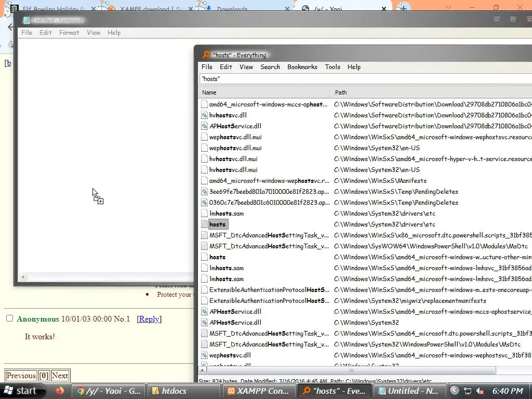Viewport: 532px width, 399px height.
Task: Switch to htdocs folder taskbar button
Action: click(x=183, y=391)
